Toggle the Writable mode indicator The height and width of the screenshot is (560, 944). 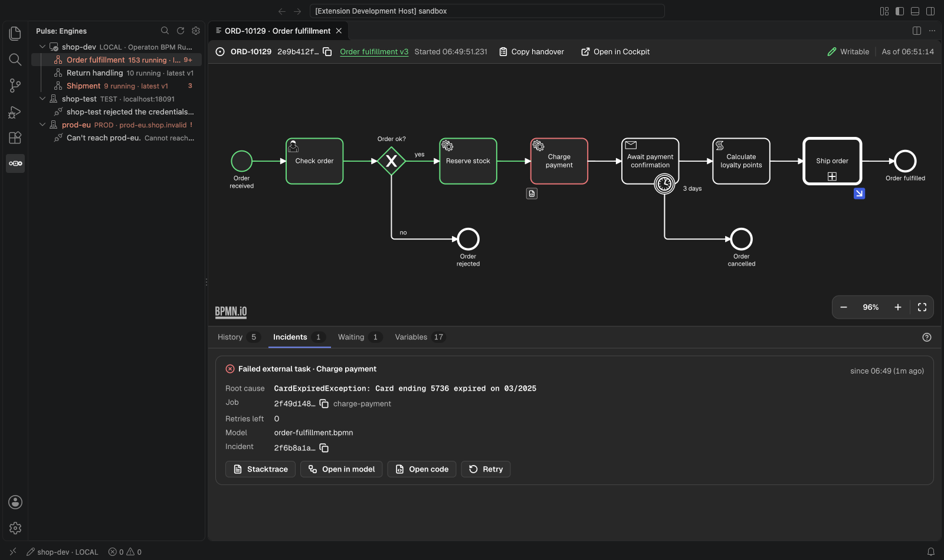[848, 52]
